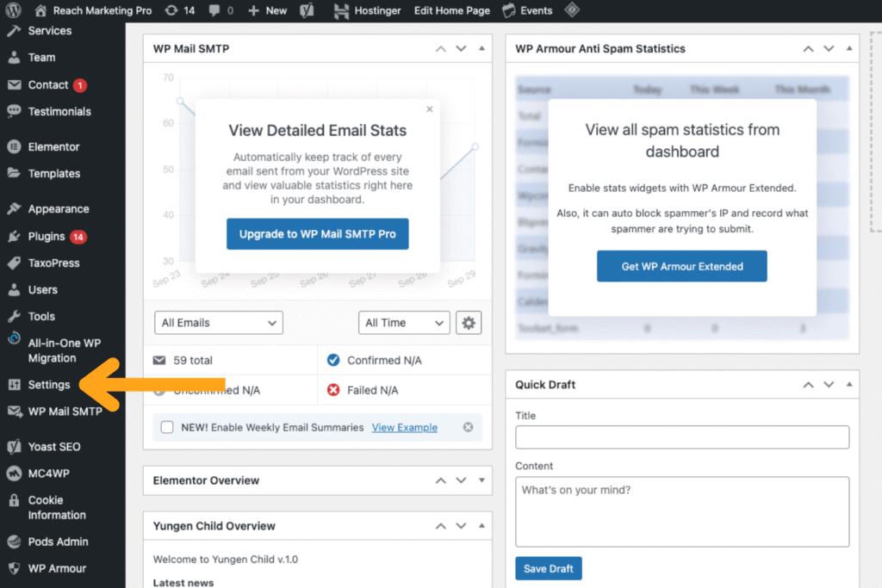Open Yoast SEO menu label in sidebar

tap(54, 446)
